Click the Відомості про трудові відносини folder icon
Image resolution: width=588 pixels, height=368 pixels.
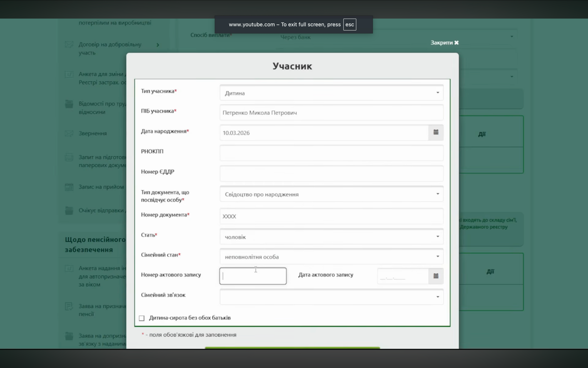tap(69, 104)
